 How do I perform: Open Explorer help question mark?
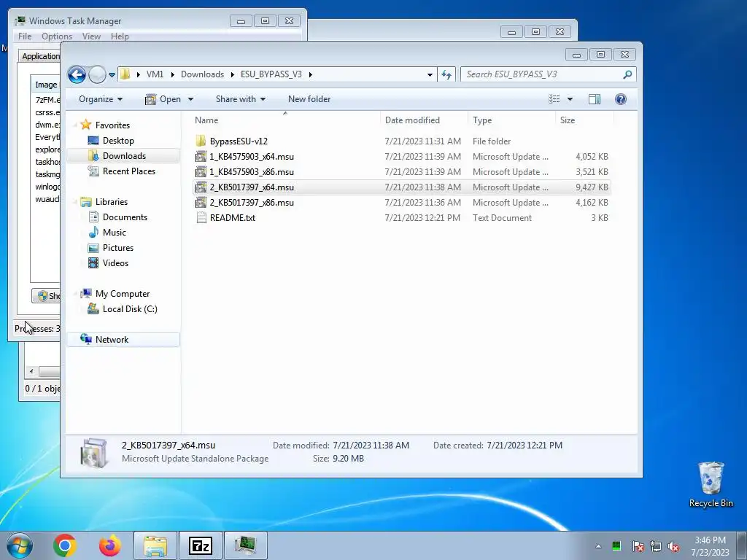tap(620, 99)
